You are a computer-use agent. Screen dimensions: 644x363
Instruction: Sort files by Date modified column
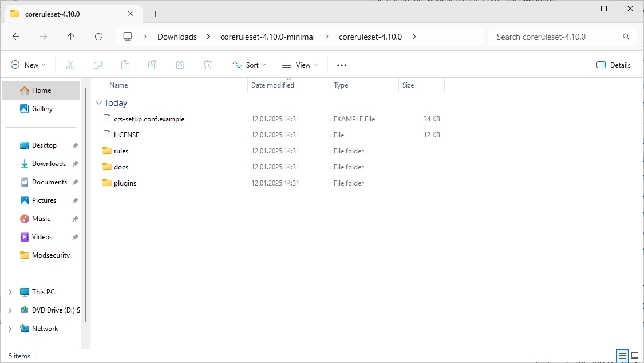pyautogui.click(x=272, y=85)
